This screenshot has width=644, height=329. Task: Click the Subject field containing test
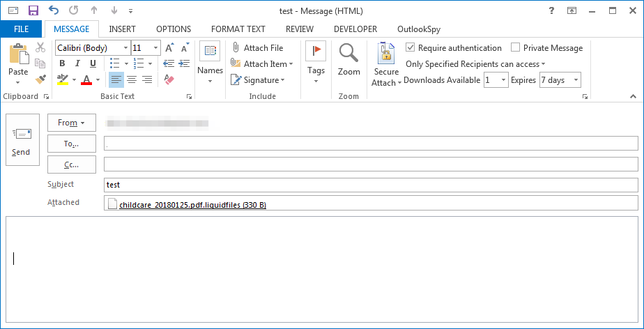click(x=371, y=185)
